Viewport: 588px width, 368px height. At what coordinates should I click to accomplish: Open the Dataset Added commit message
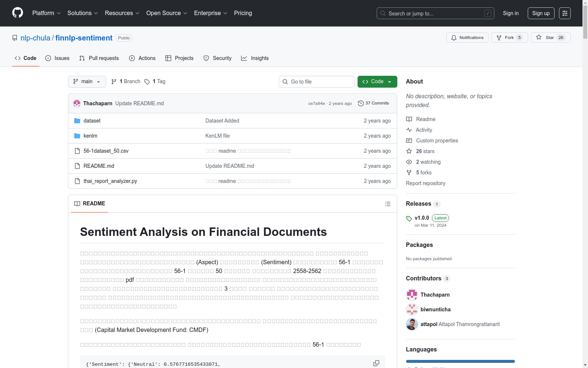pyautogui.click(x=222, y=121)
